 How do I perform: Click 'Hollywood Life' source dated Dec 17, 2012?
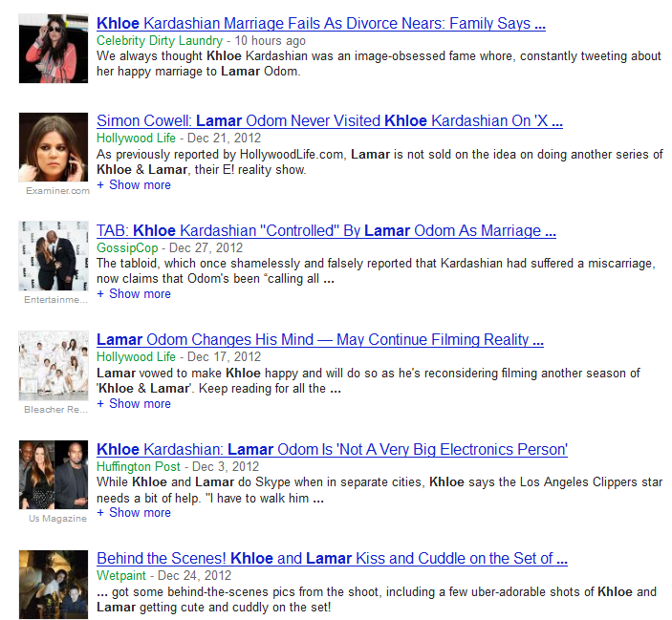coord(136,356)
